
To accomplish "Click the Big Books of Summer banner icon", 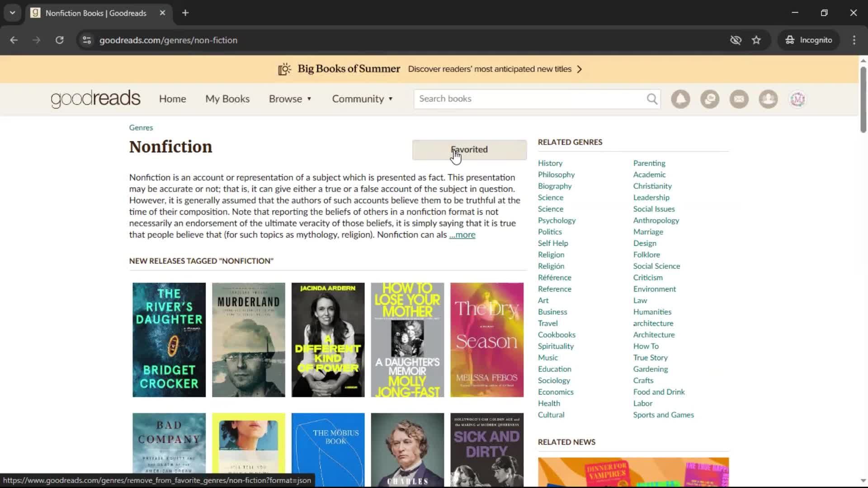I will (284, 69).
